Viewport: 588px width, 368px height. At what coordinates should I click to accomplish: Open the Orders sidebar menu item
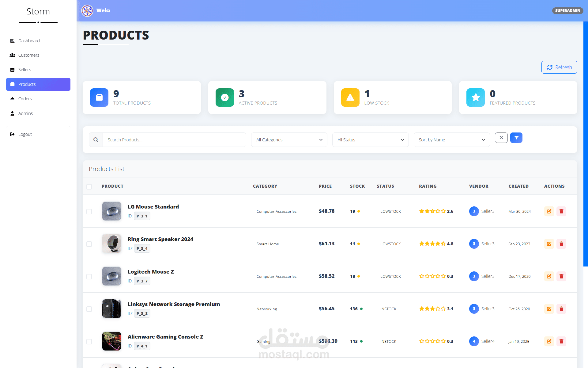point(25,99)
